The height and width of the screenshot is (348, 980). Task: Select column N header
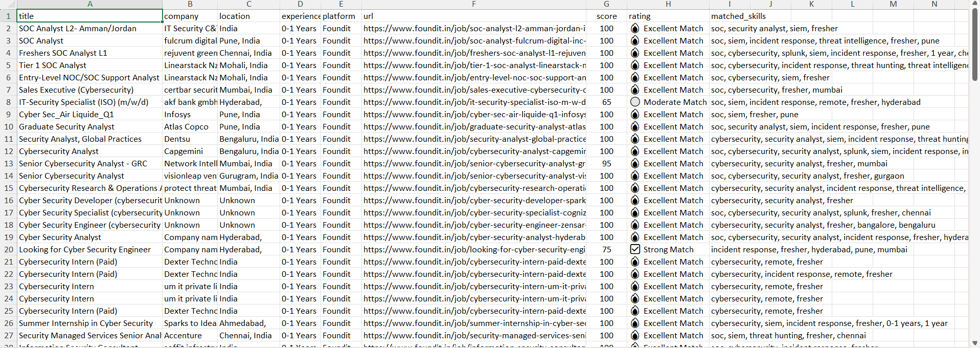(x=934, y=4)
